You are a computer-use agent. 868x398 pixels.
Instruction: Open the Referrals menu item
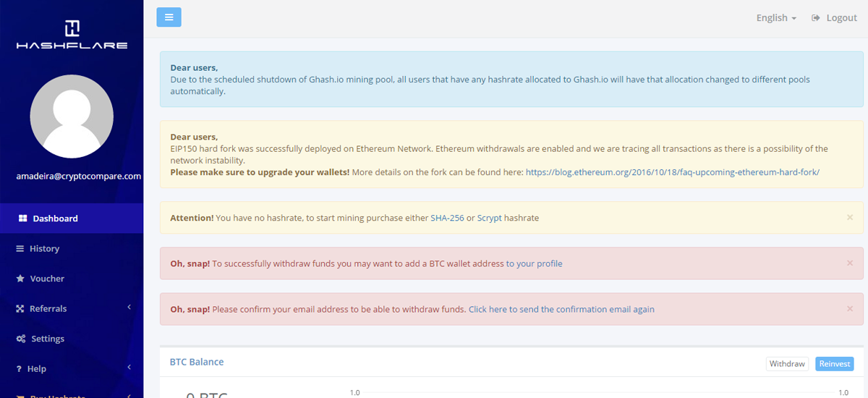(72, 309)
